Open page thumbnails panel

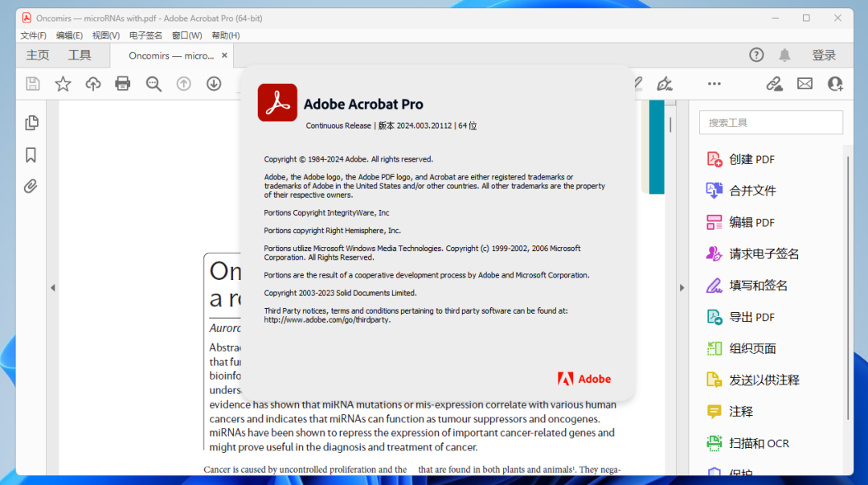[31, 122]
